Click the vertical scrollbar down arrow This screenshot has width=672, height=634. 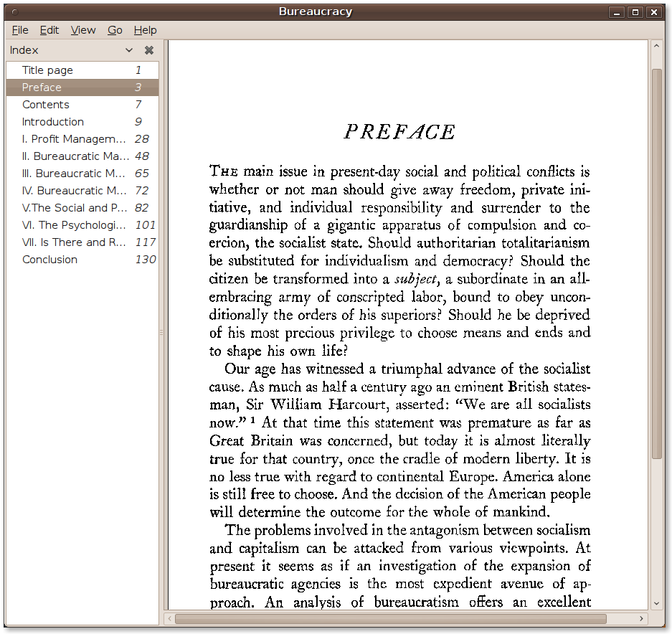tap(656, 604)
